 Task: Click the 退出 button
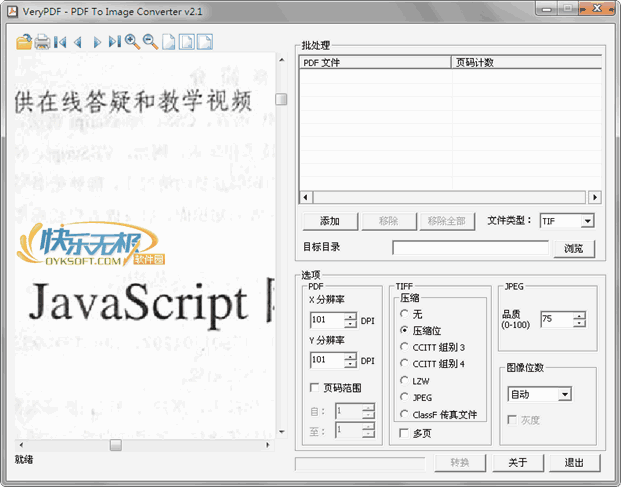point(574,462)
